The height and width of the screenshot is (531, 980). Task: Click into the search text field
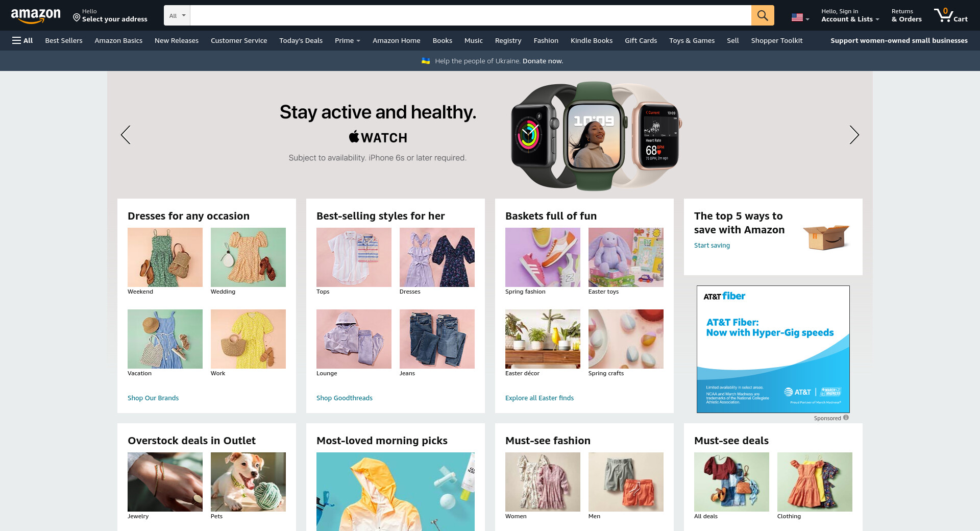tap(471, 15)
